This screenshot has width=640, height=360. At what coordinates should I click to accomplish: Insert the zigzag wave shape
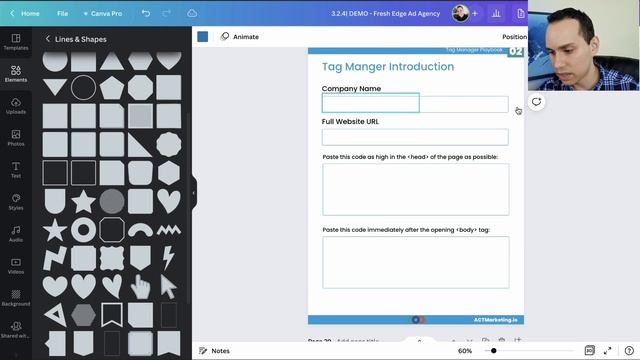169,230
